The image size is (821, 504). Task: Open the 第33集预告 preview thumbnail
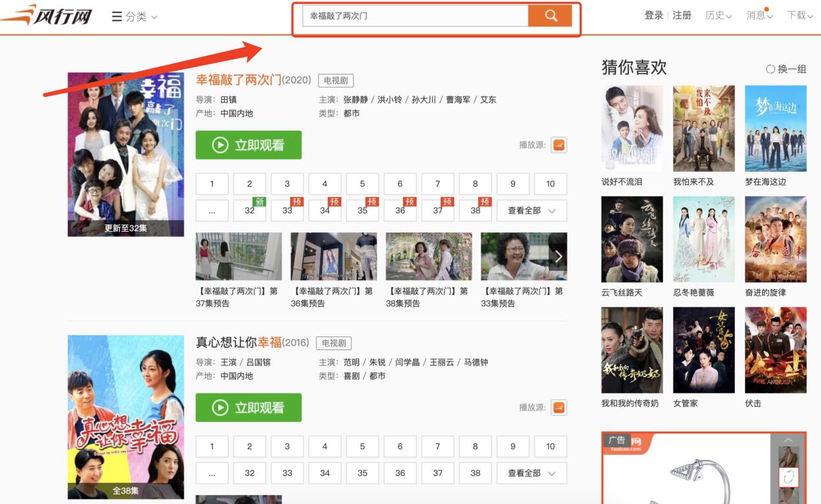pos(524,256)
